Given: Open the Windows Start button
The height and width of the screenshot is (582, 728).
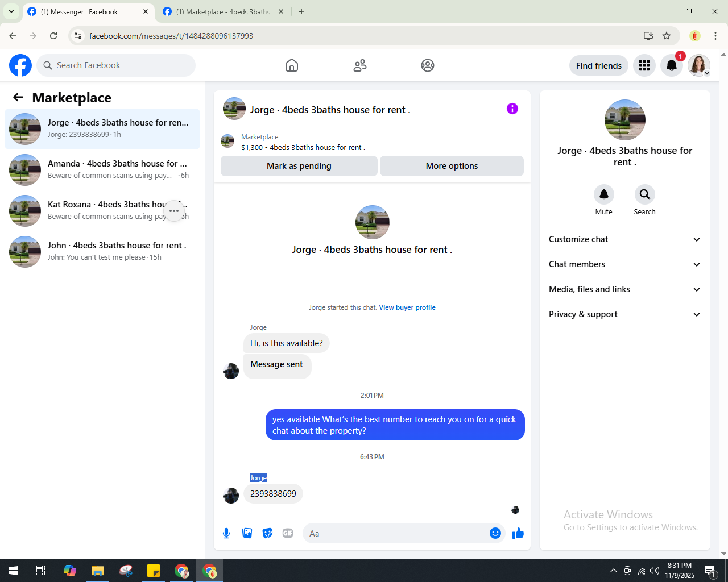Looking at the screenshot, I should coord(14,571).
